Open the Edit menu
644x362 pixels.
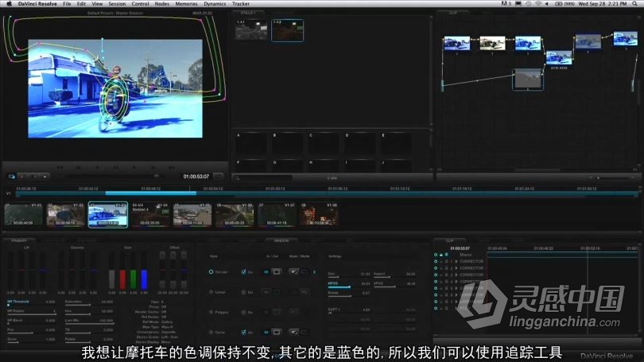point(81,4)
